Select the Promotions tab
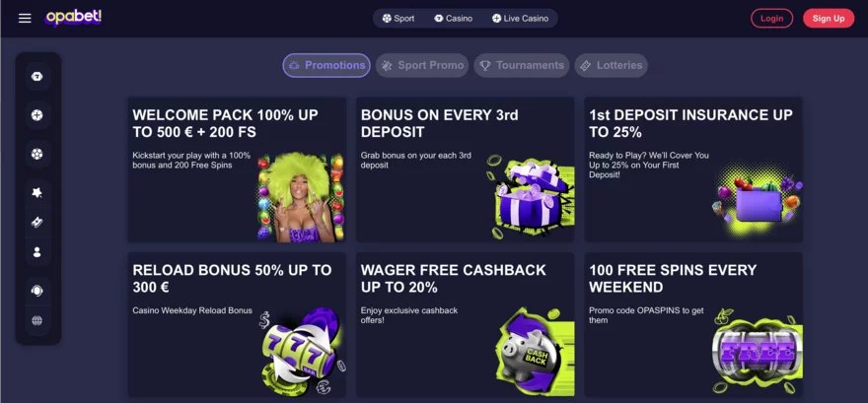 tap(326, 65)
